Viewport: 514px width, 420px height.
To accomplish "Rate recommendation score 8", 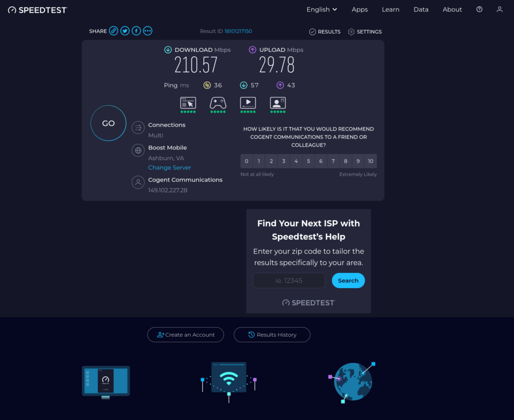I will click(345, 161).
